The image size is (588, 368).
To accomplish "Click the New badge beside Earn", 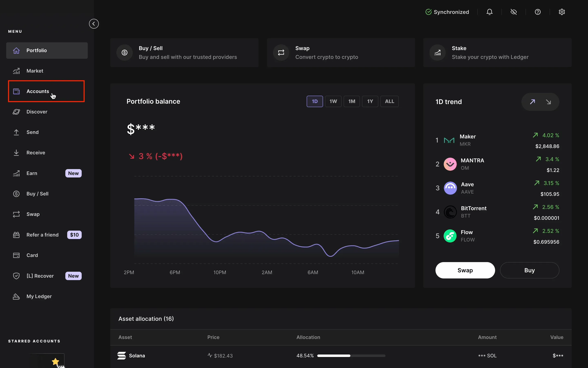I will 73,173.
